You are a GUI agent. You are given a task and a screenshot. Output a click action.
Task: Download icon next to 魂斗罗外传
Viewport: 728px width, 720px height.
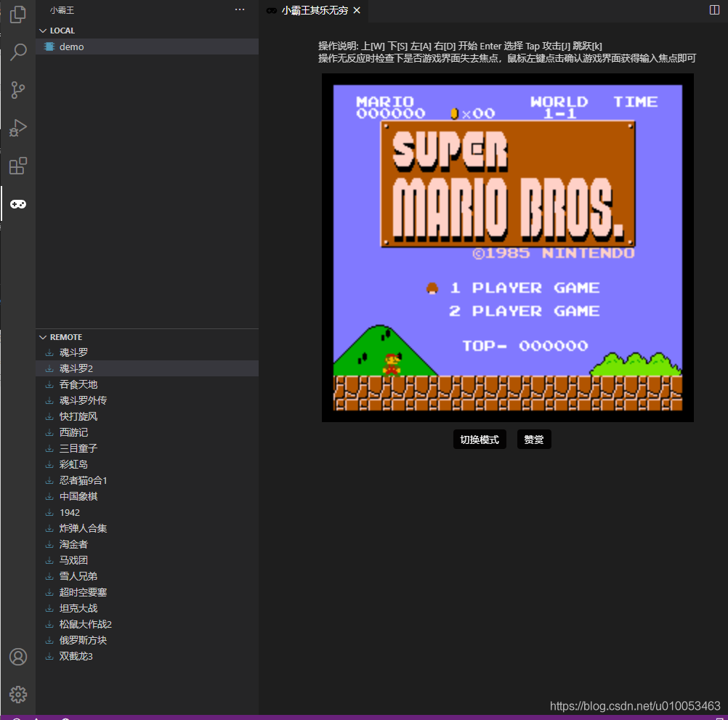pyautogui.click(x=49, y=400)
